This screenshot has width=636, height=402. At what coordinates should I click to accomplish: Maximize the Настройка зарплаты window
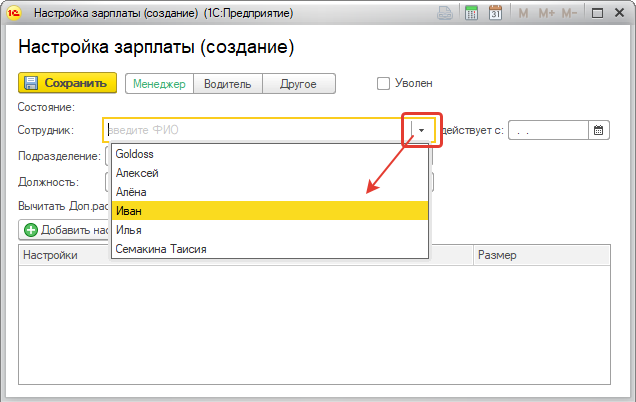[597, 13]
